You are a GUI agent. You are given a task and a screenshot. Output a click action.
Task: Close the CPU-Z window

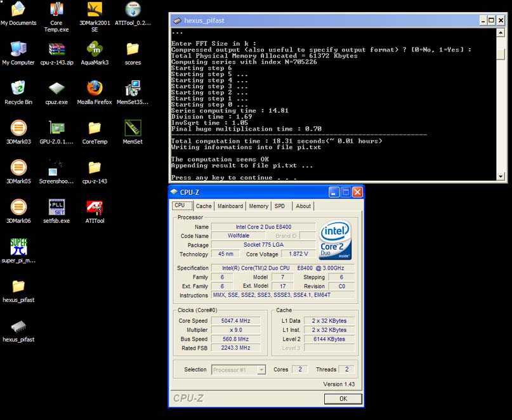358,192
